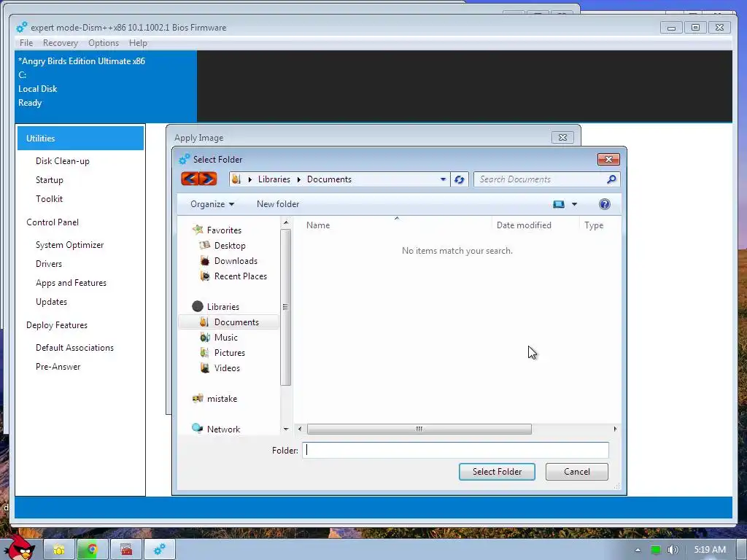The width and height of the screenshot is (747, 560).
Task: Expand the view options dropdown arrow
Action: [574, 204]
